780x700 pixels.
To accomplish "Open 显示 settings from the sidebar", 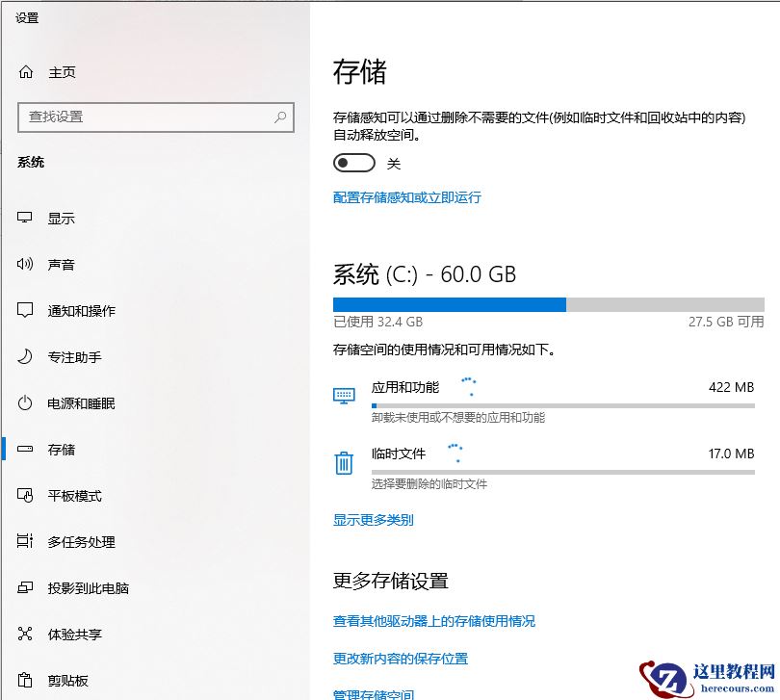I will (60, 218).
